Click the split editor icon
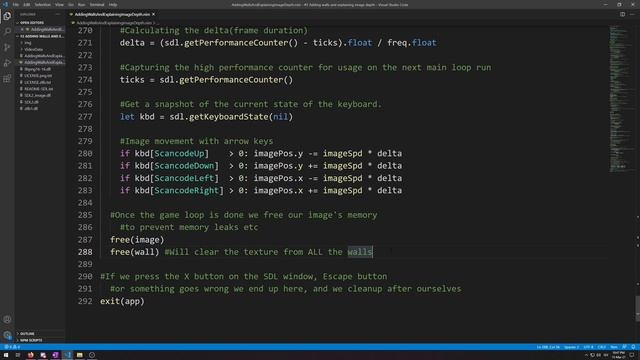The width and height of the screenshot is (640, 360). click(622, 14)
